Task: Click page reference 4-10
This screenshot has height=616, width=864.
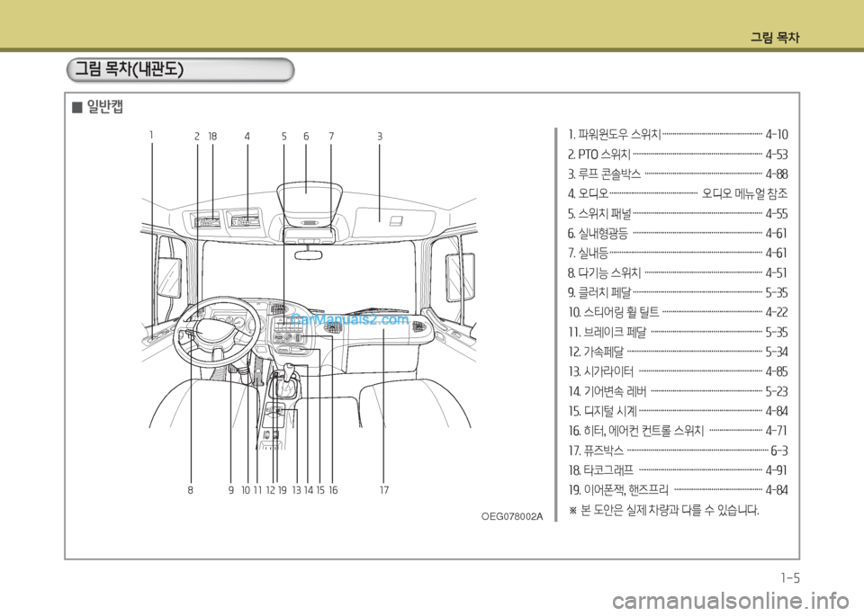Action: coord(777,135)
